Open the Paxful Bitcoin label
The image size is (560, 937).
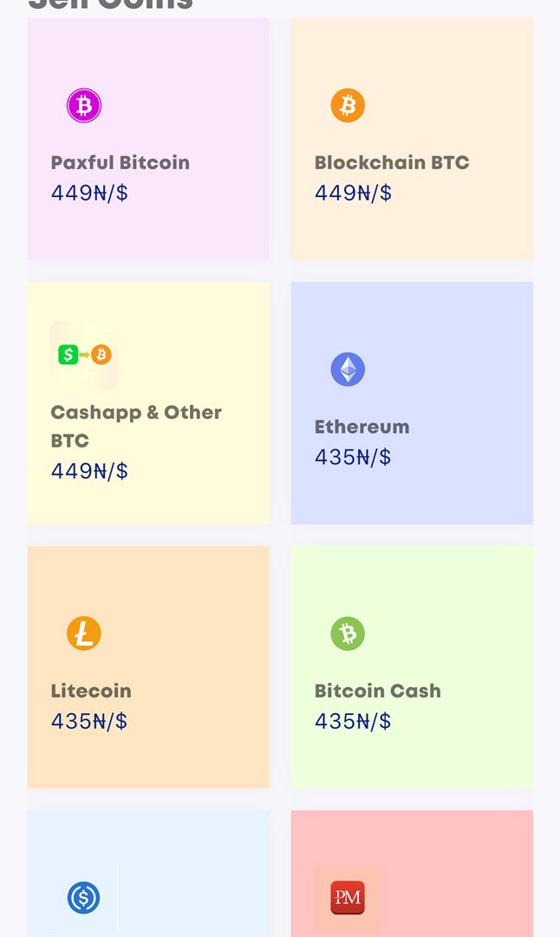pos(120,162)
